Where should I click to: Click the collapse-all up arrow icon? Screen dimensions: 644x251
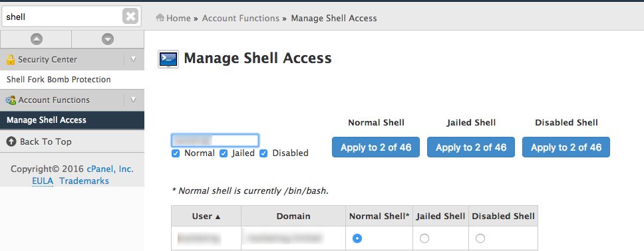pyautogui.click(x=36, y=39)
